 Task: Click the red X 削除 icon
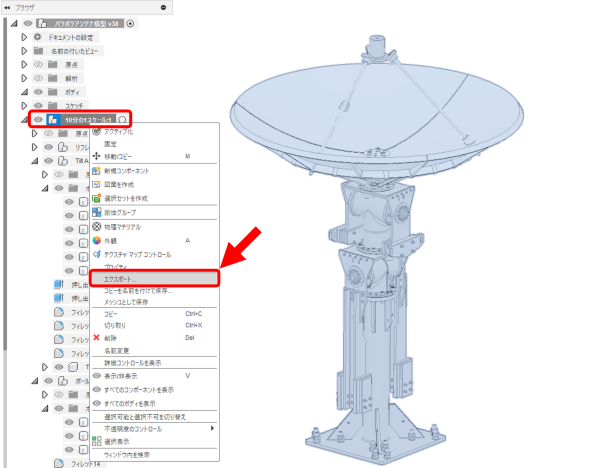tap(97, 338)
